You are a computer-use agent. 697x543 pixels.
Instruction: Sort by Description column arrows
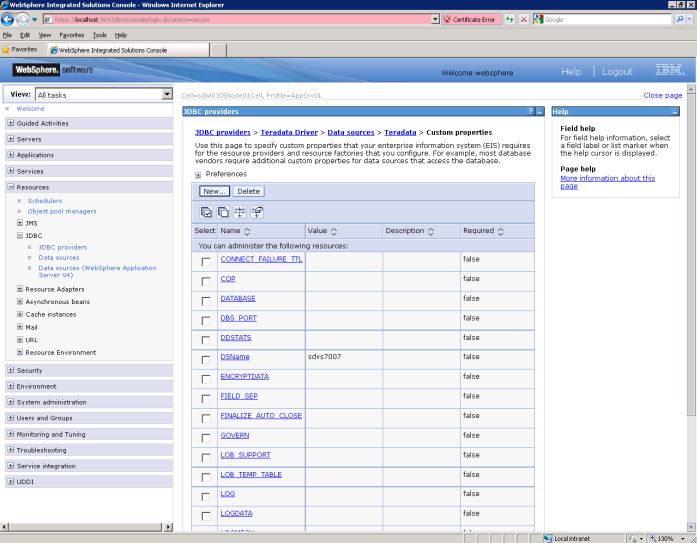431,231
